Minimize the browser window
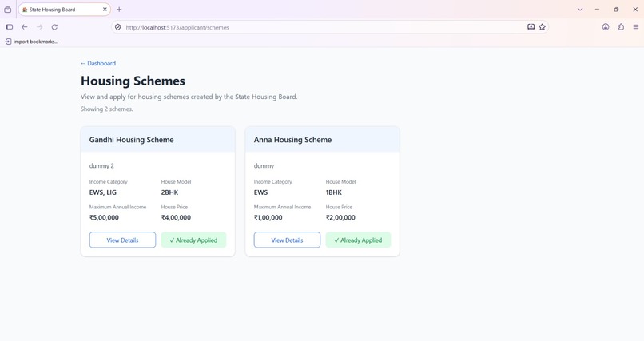The height and width of the screenshot is (341, 644). pyautogui.click(x=597, y=10)
